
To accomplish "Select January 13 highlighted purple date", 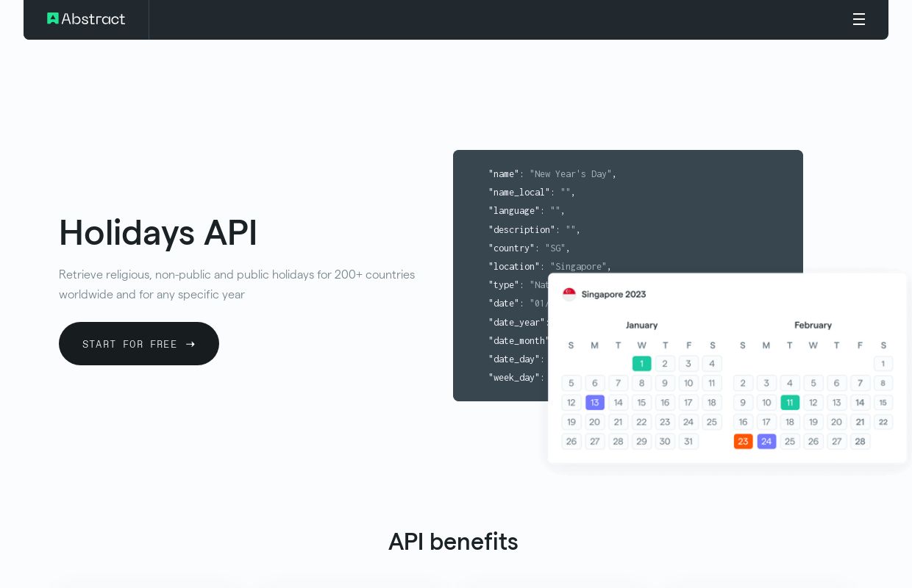I will (x=594, y=403).
